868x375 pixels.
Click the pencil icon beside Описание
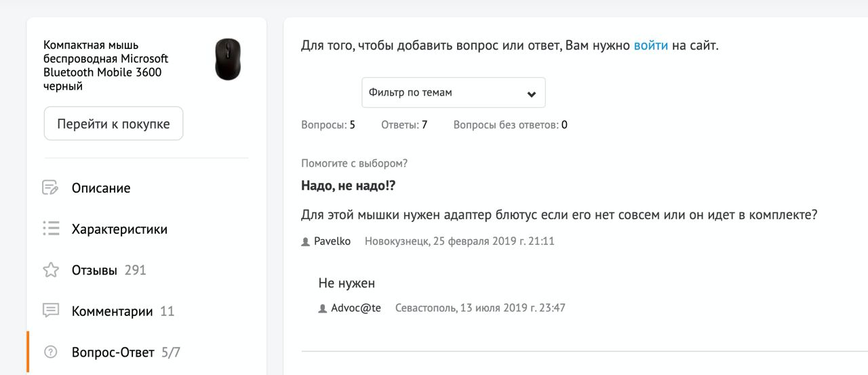click(x=51, y=188)
